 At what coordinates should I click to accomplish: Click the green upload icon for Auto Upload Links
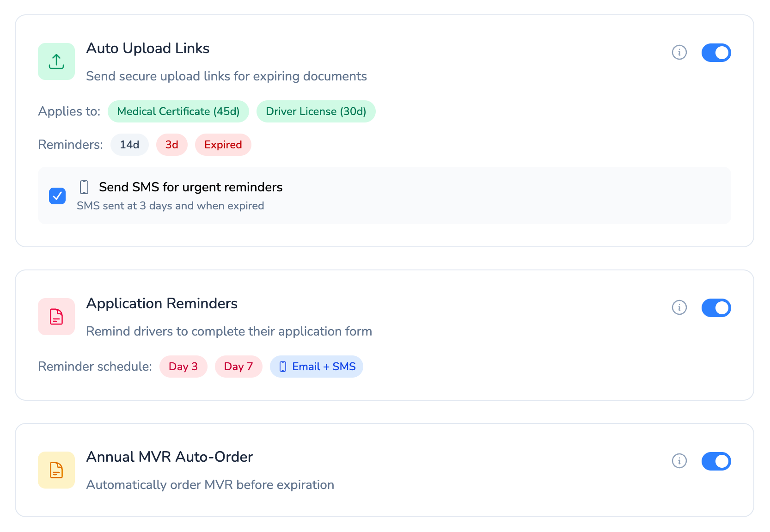click(x=56, y=61)
